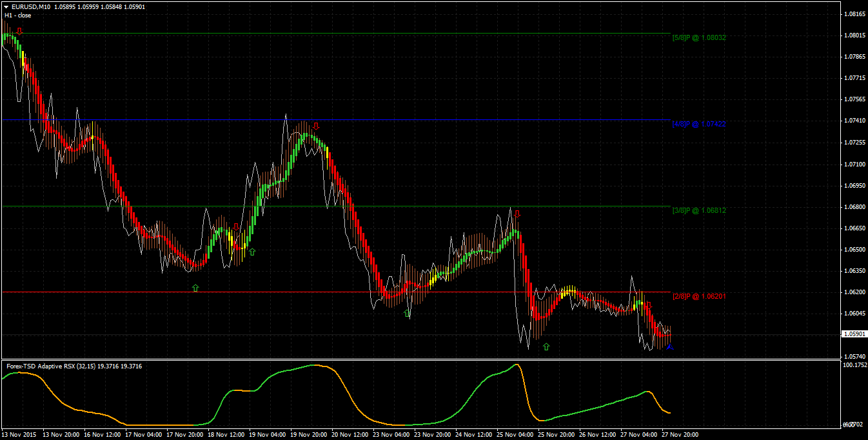Click 1.06045 on the price axis
Image resolution: width=868 pixels, height=440 pixels.
[854, 314]
